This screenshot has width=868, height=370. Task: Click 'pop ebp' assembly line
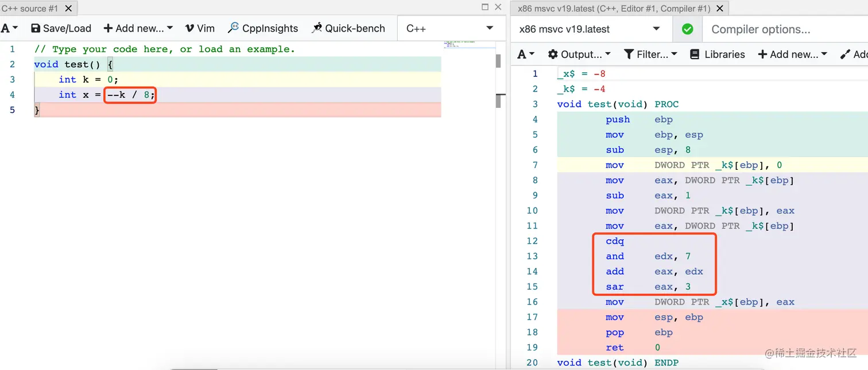point(638,332)
